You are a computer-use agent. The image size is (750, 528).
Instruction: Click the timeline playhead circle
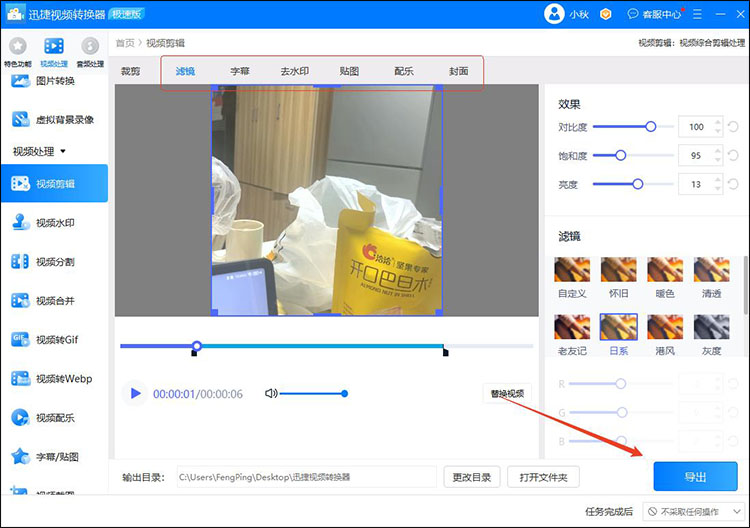coord(197,345)
